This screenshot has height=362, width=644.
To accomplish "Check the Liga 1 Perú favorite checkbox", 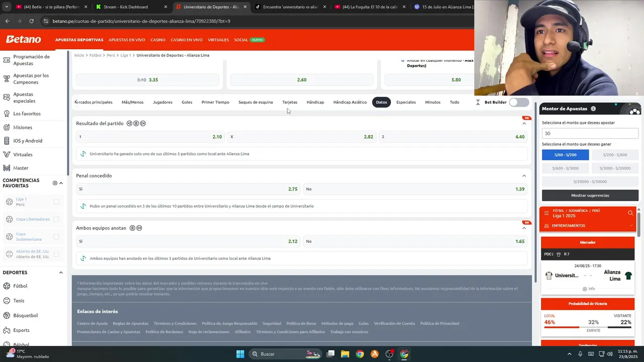I will point(56,202).
